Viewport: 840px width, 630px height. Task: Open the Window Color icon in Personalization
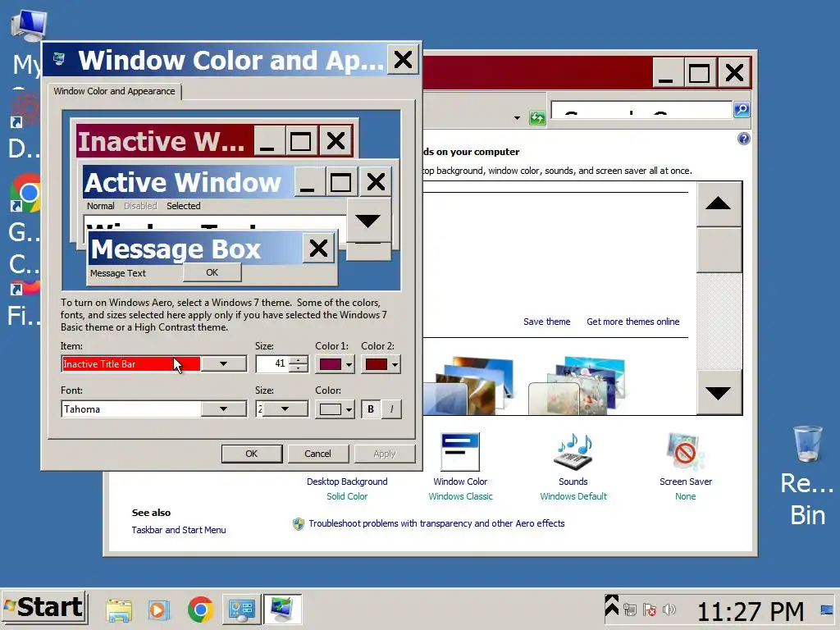460,452
